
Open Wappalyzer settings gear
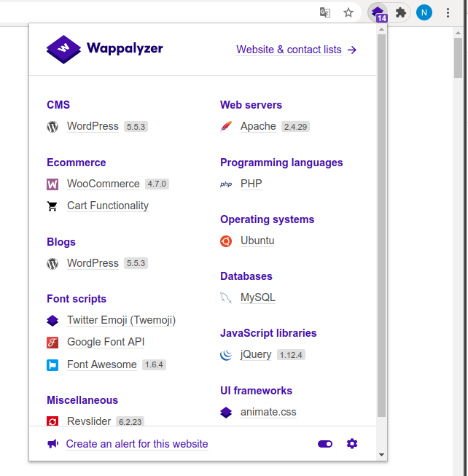[352, 444]
